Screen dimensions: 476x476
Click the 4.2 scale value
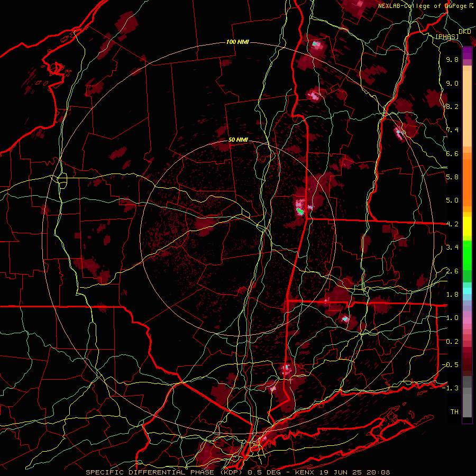(452, 224)
